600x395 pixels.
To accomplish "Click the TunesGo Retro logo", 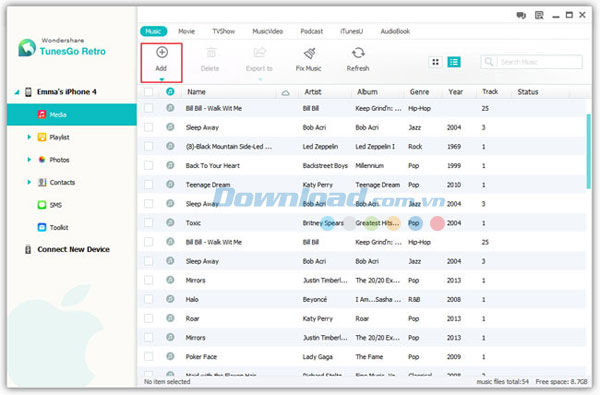I will point(27,48).
